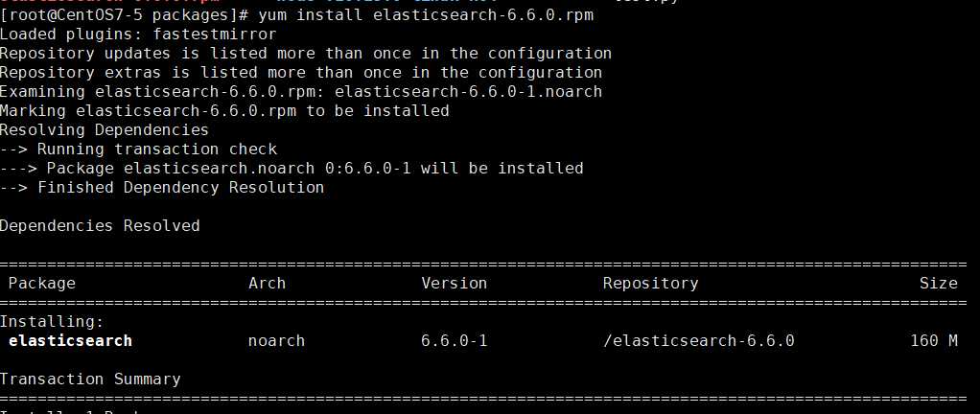Click the 'Examining elasticsearch-6.6.0.rpm' line
Screen dimensions: 980x414
[301, 92]
